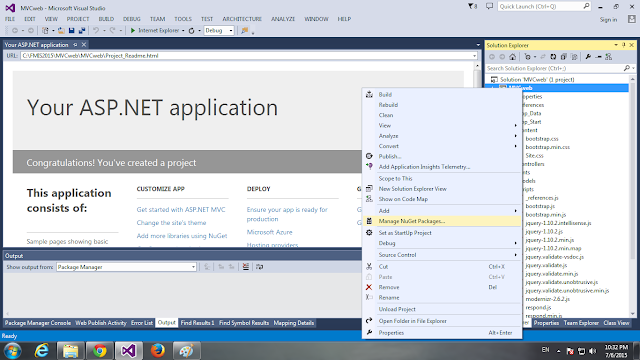This screenshot has width=640, height=360.
Task: Click View Class Diagram icon
Action: tap(609, 57)
